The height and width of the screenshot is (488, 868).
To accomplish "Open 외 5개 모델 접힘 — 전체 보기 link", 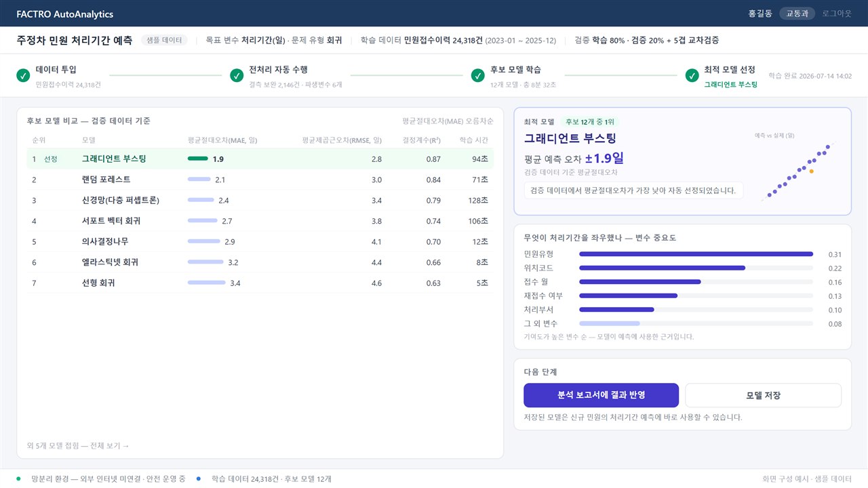I will pos(78,446).
